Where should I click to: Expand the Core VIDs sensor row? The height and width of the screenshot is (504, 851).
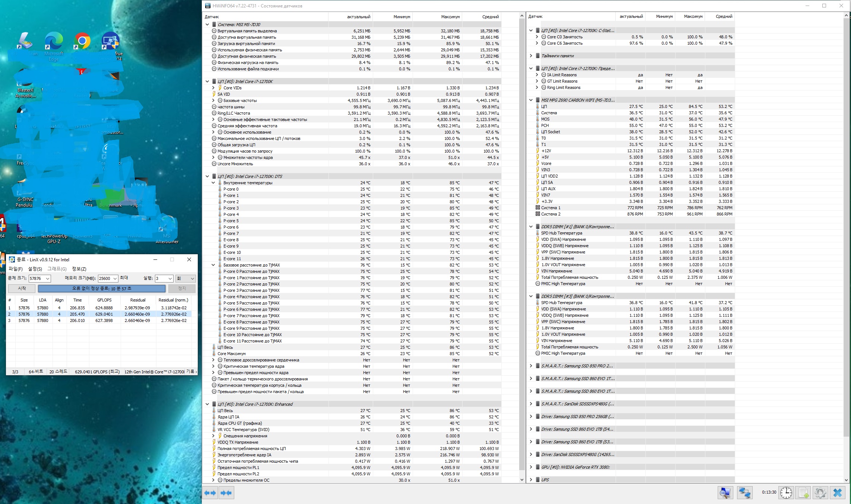(213, 88)
